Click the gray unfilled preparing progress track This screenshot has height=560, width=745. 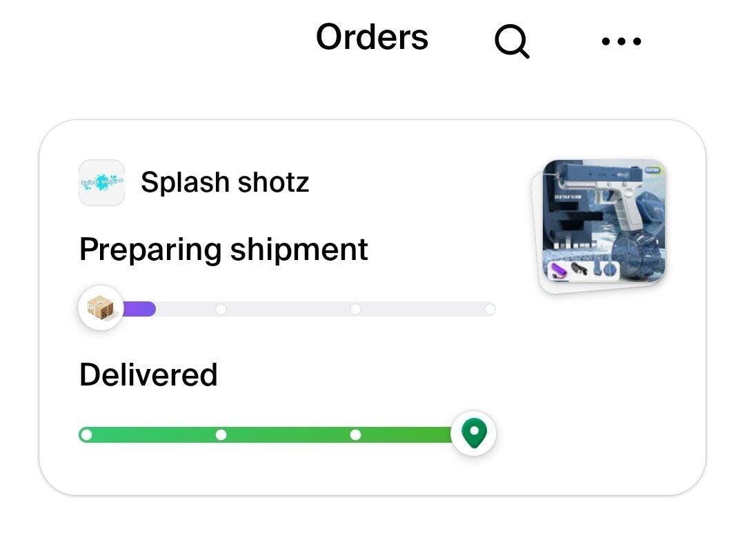tap(326, 309)
